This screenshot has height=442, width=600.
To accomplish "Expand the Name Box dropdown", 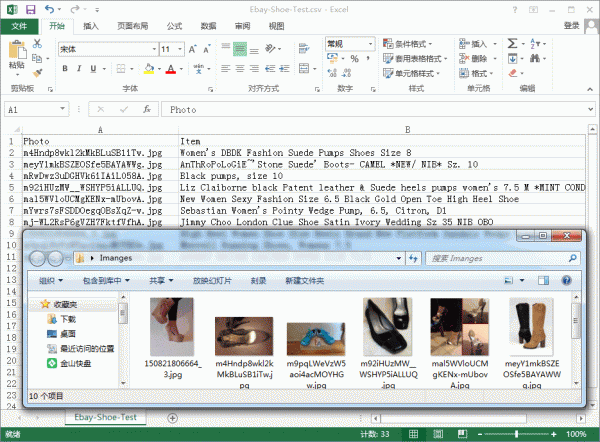I will pyautogui.click(x=62, y=109).
